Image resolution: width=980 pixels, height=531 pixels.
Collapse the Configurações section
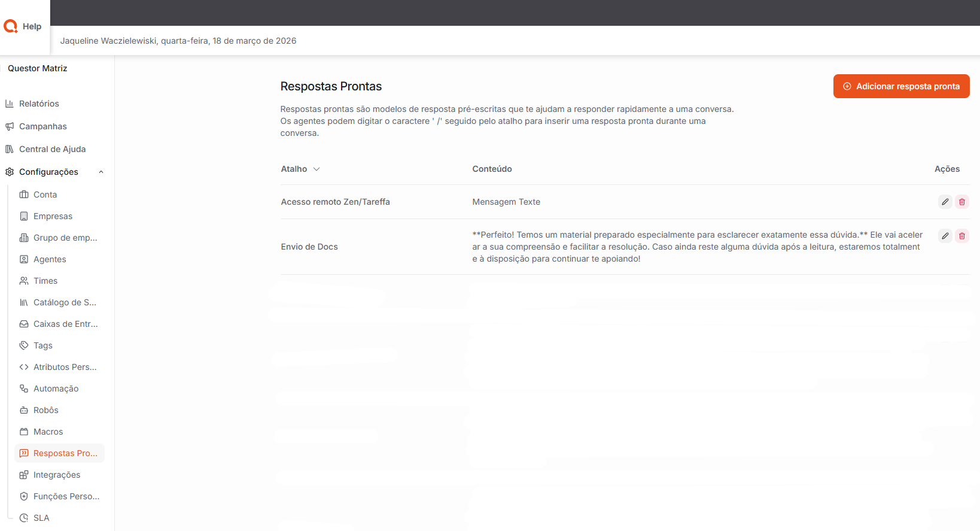tap(101, 172)
